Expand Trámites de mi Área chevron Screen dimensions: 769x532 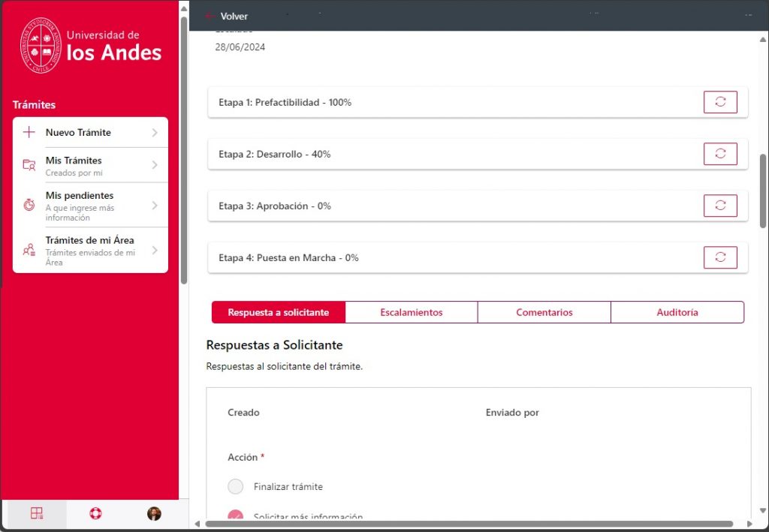(x=155, y=251)
